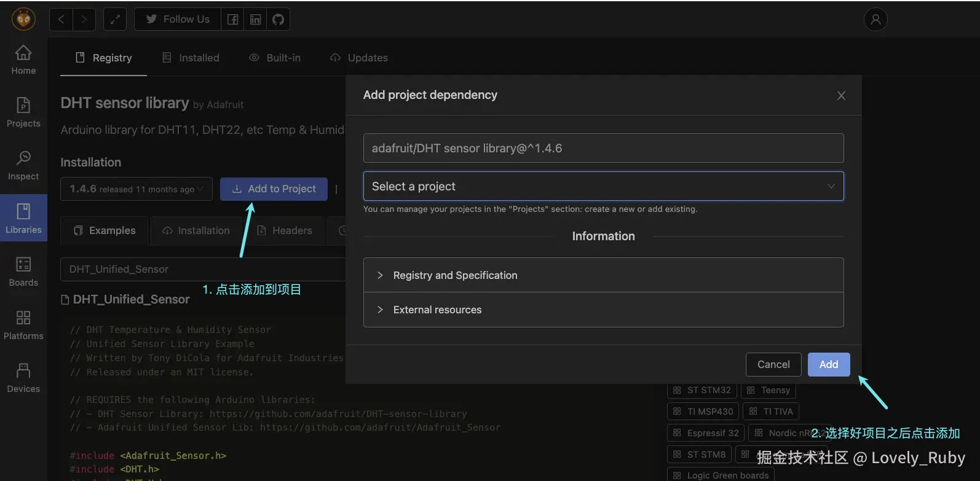Image resolution: width=980 pixels, height=481 pixels.
Task: Open the Boards sidebar section
Action: [x=23, y=272]
